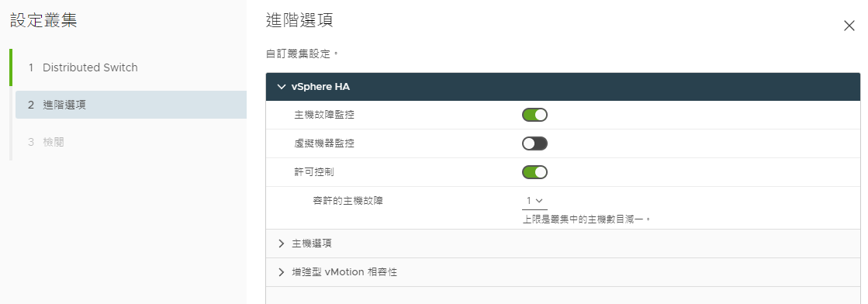Viewport: 868px width, 304px height.
Task: Turn off the 許可控制 switch
Action: tap(534, 172)
